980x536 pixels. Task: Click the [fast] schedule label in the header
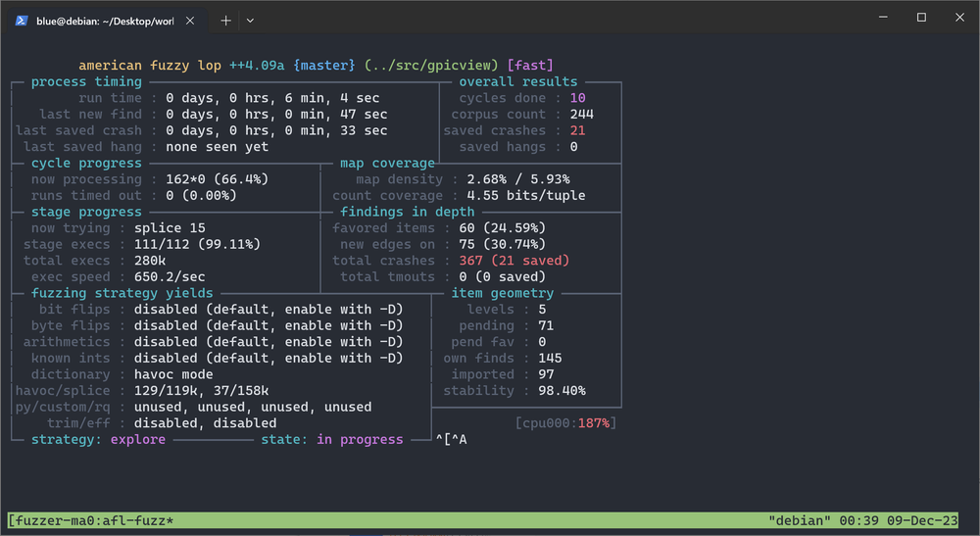(x=530, y=66)
